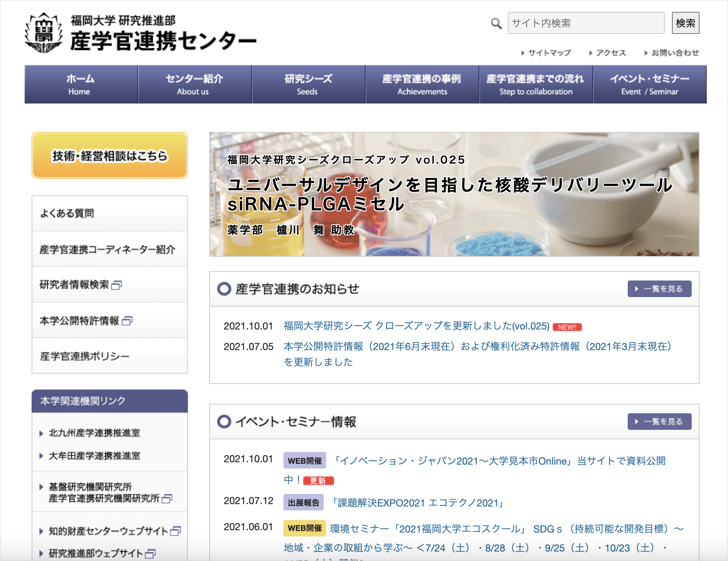Click the external-link icon beside 知的財産センターウェブサイト
Viewport: 728px width, 561px height.
point(176,531)
